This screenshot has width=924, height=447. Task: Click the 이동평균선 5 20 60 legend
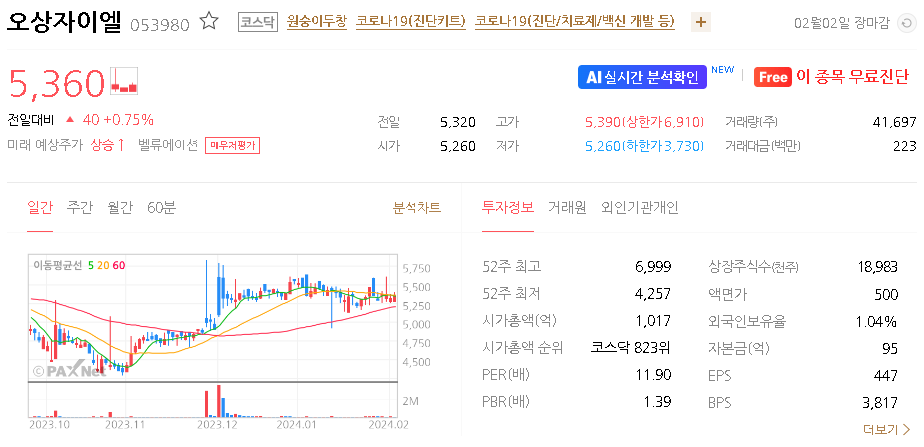click(x=79, y=265)
